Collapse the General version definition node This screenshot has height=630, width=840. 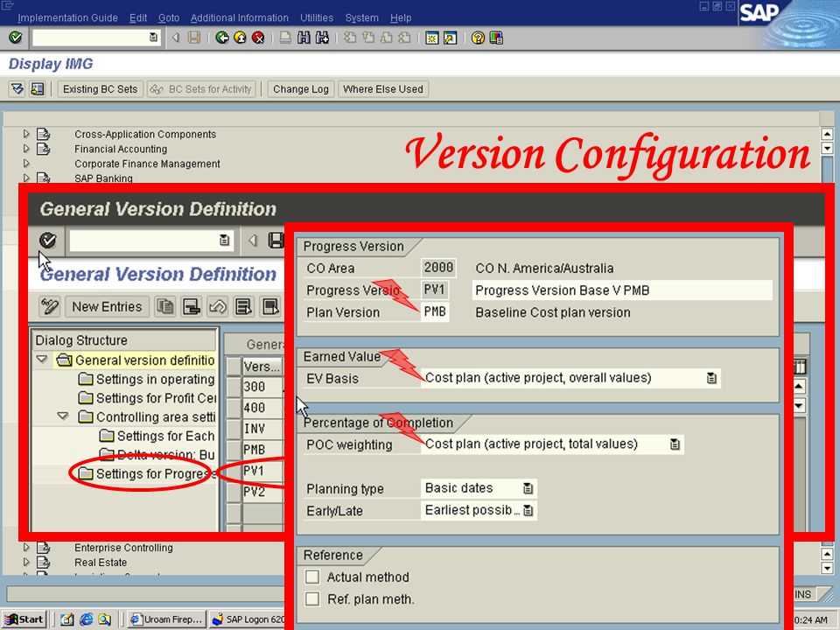tap(42, 360)
